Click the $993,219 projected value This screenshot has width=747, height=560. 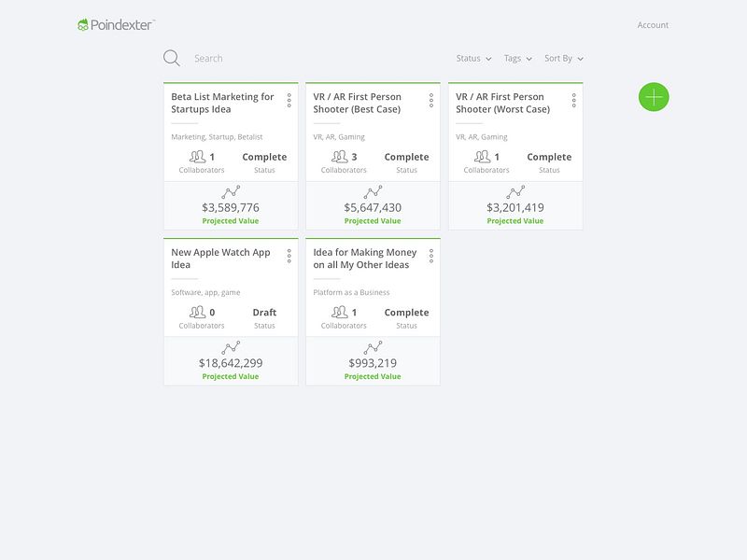(x=373, y=363)
